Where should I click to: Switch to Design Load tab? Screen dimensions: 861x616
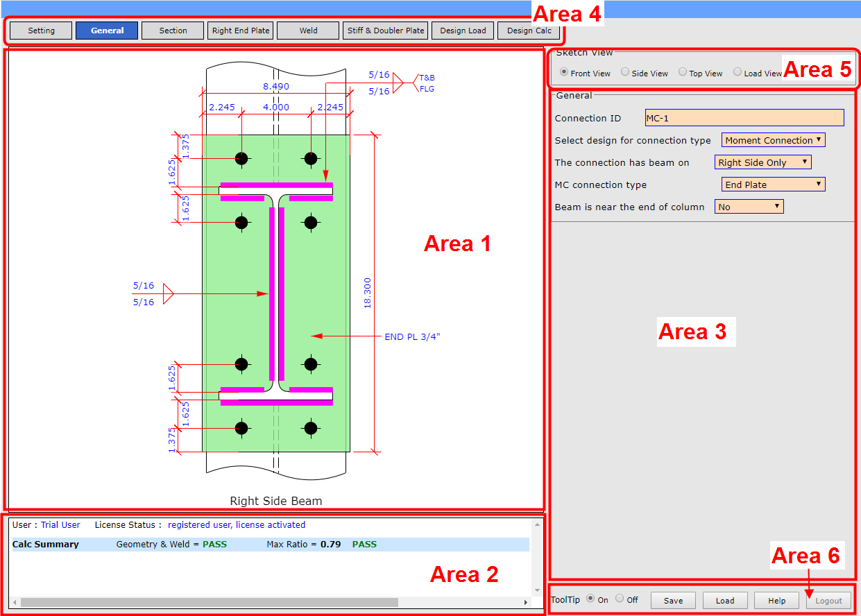coord(463,31)
